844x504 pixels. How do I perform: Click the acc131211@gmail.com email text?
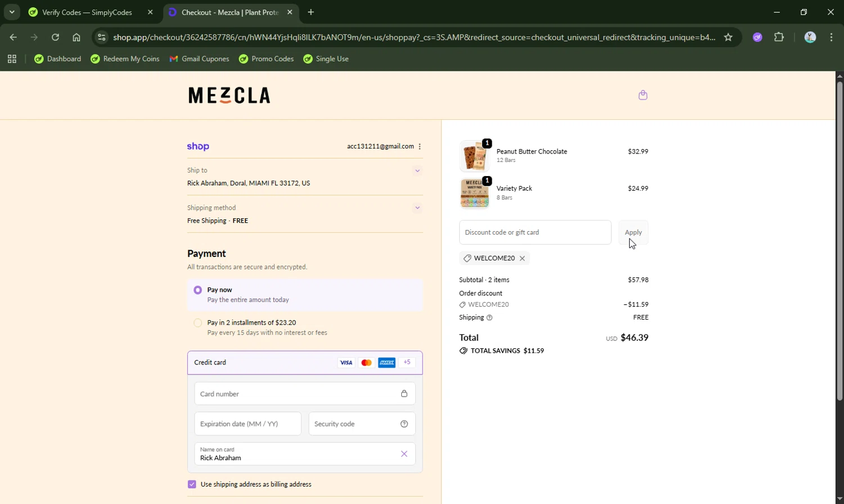pyautogui.click(x=380, y=146)
